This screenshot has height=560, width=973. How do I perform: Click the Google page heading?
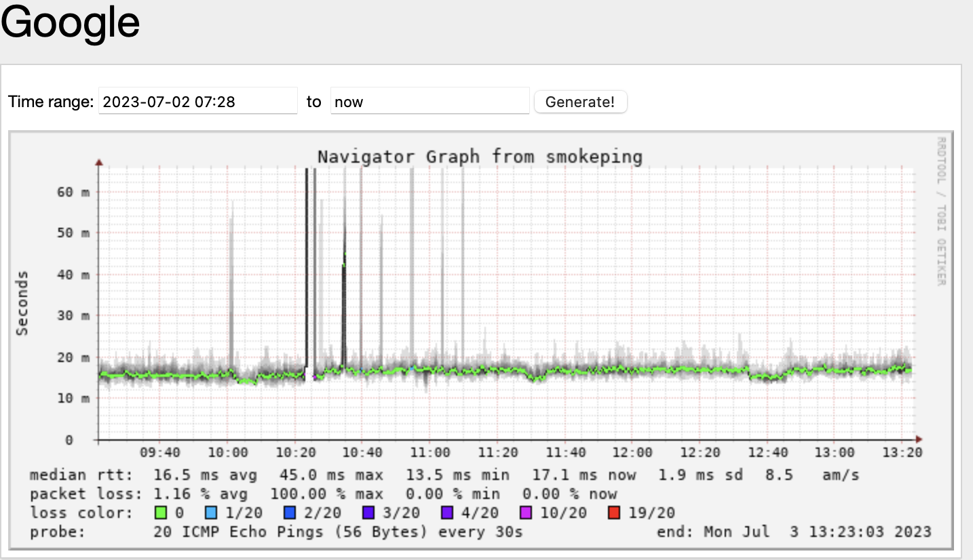[x=70, y=22]
